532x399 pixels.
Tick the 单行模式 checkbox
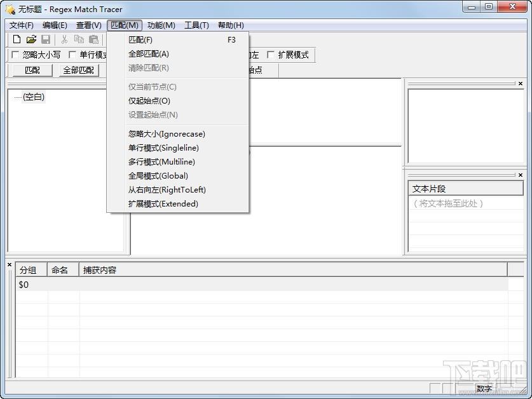(72, 55)
